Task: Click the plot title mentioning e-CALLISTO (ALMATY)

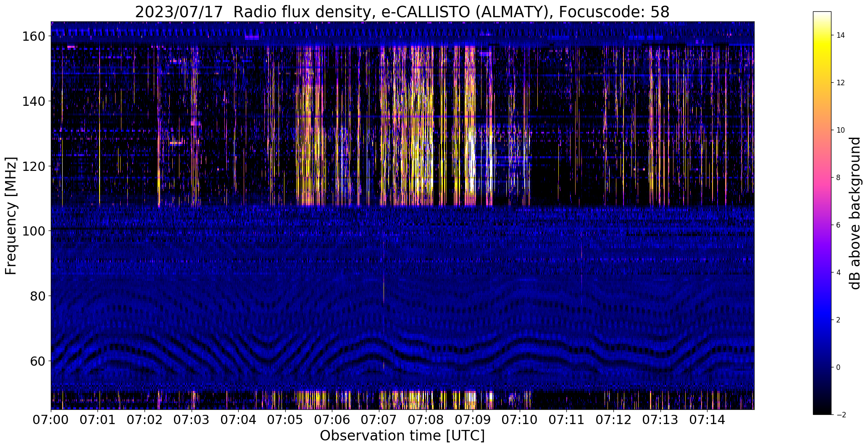Action: [x=402, y=12]
